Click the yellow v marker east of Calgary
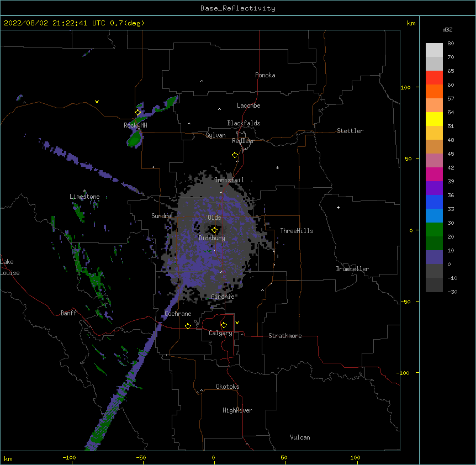 click(x=237, y=323)
